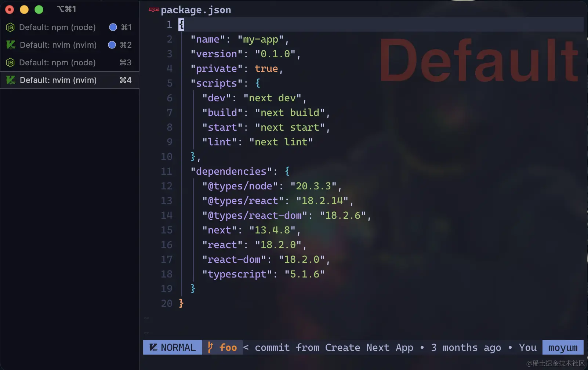Click the "18.2.14" version value
This screenshot has height=370, width=588.
[322, 201]
